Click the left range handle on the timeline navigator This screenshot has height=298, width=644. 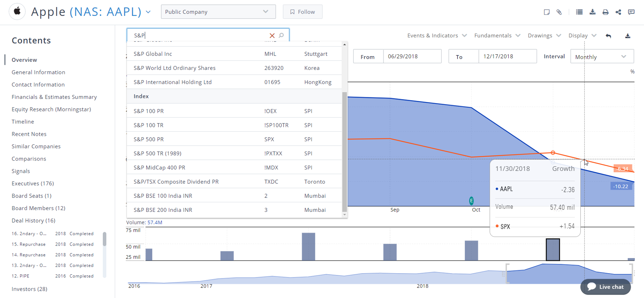tap(507, 274)
